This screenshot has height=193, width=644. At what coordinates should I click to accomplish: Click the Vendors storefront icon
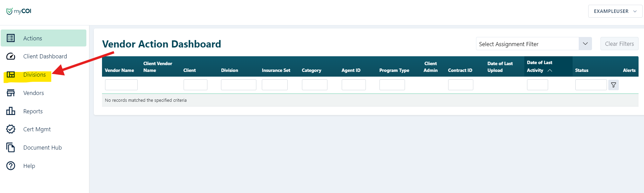[11, 93]
